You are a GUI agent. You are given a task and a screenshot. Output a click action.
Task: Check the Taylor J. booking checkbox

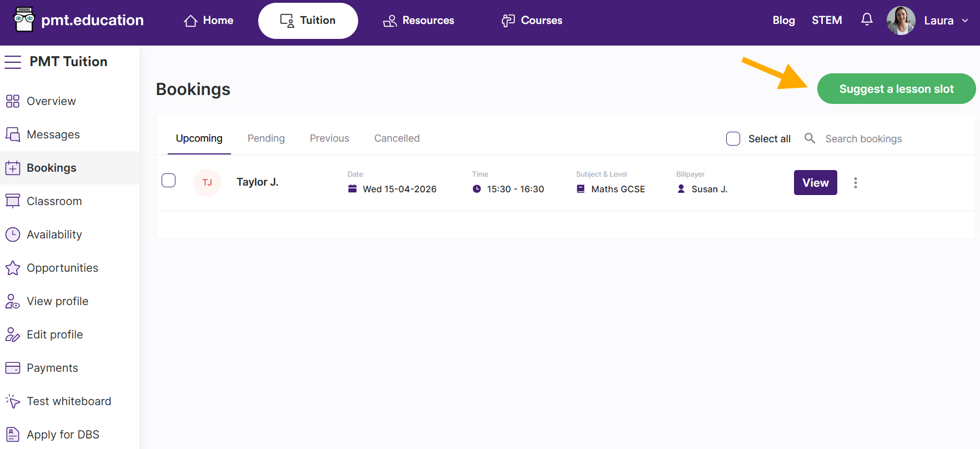pyautogui.click(x=168, y=181)
